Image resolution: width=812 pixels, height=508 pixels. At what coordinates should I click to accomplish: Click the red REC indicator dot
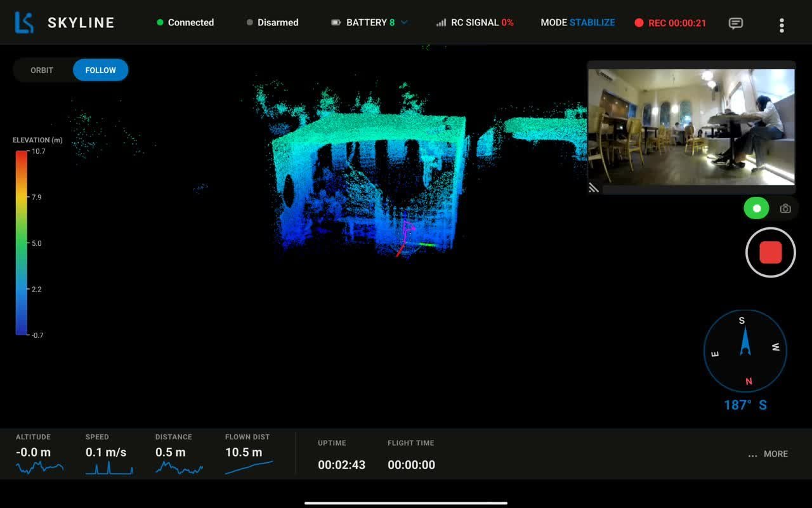[639, 23]
